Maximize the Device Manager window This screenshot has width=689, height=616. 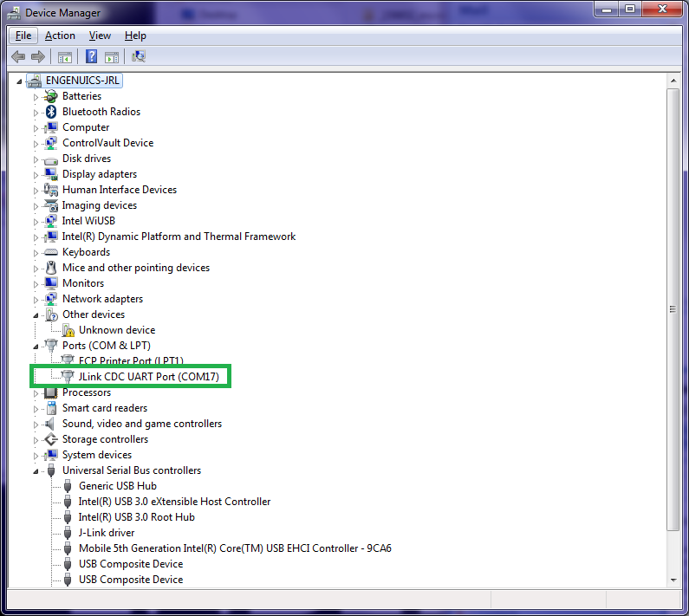click(x=630, y=10)
